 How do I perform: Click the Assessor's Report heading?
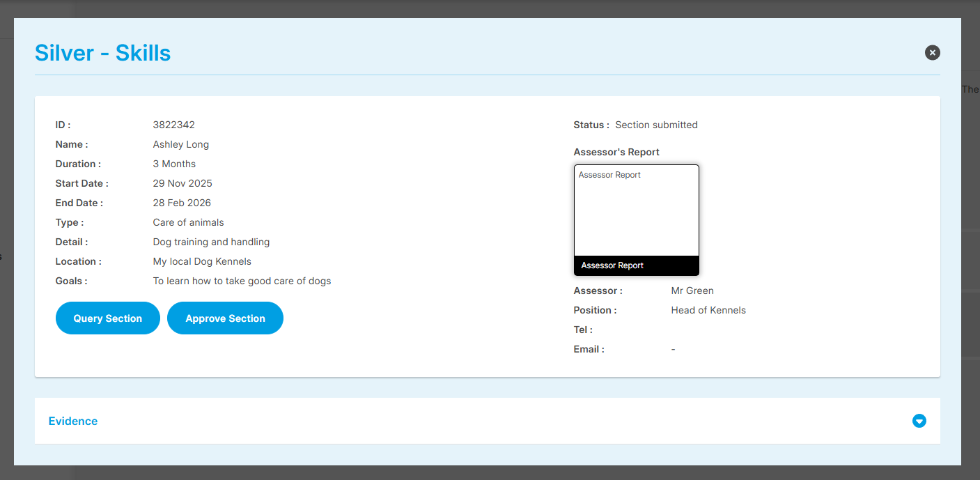click(616, 152)
